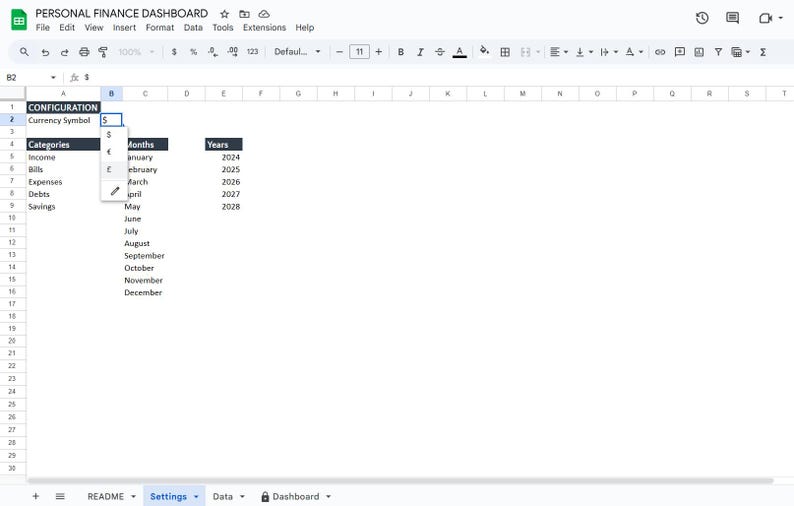Viewport: 794px width, 506px height.
Task: Open text rotation dropdown
Action: coord(633,52)
